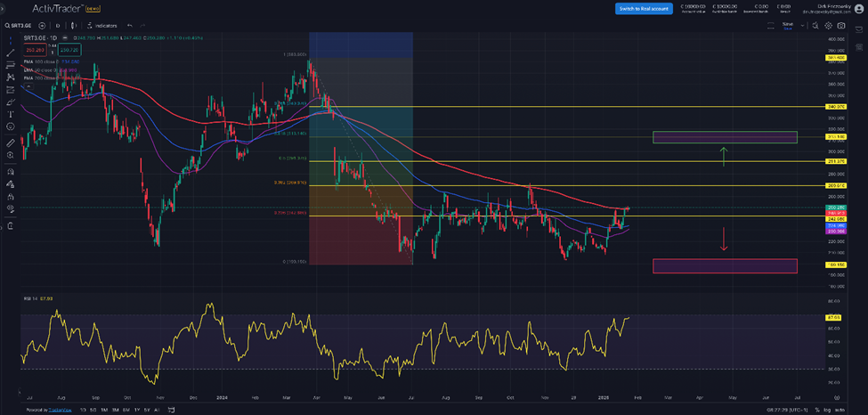Open chart settings gear icon
This screenshot has width=868, height=415.
(828, 26)
